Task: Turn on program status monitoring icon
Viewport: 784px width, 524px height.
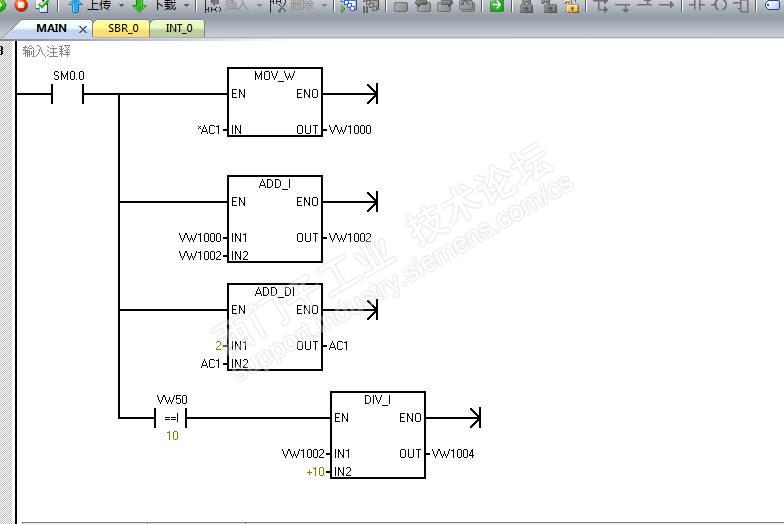Action: [349, 6]
